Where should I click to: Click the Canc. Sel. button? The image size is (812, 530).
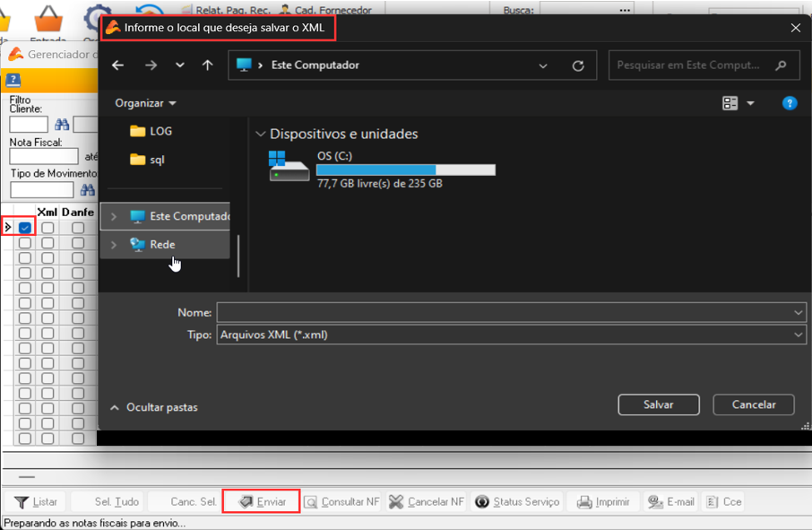185,502
